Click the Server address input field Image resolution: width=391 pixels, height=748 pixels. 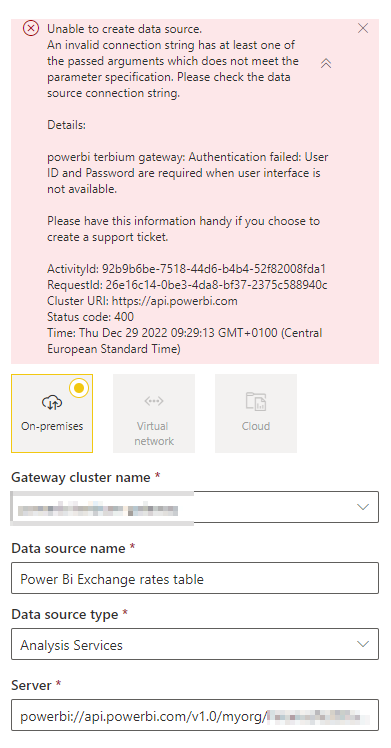[195, 715]
